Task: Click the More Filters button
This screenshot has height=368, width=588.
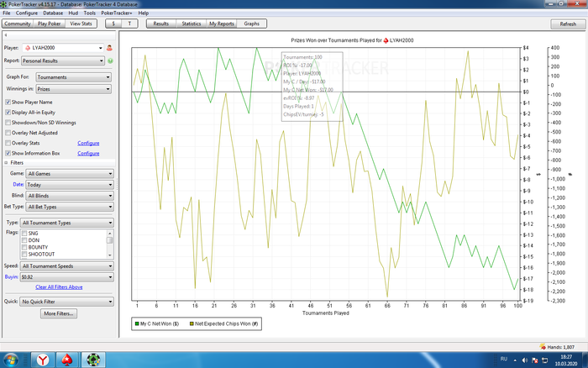Action: point(59,313)
